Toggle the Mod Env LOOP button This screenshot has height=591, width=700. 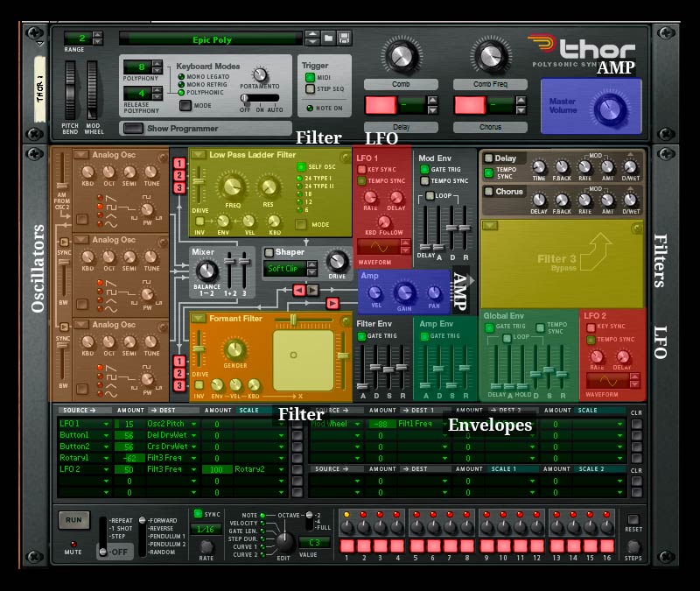point(430,195)
